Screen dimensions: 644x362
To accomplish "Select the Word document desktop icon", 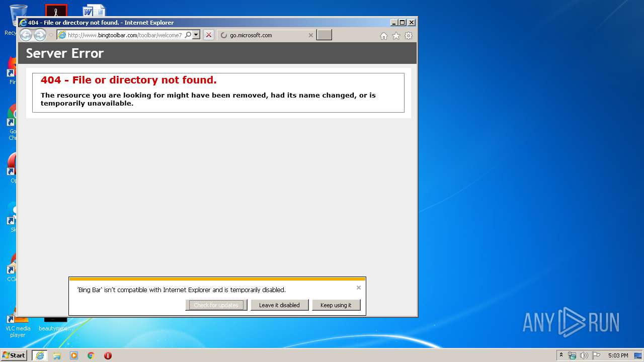I will click(x=94, y=11).
